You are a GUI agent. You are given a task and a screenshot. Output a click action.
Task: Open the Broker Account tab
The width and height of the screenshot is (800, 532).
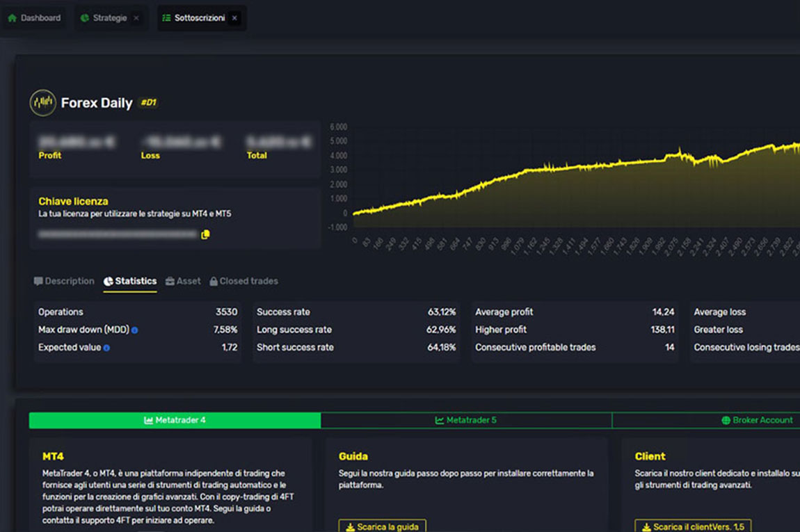tap(757, 420)
